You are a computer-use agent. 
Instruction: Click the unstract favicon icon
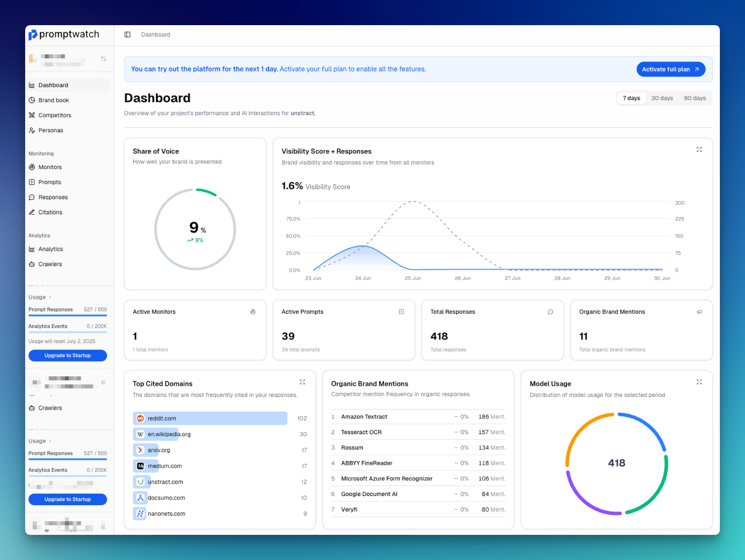(140, 482)
